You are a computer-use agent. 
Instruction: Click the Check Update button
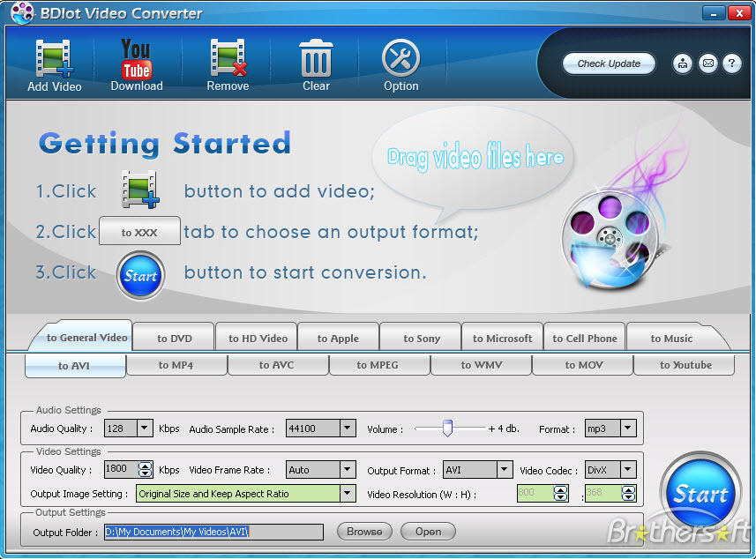tap(609, 63)
